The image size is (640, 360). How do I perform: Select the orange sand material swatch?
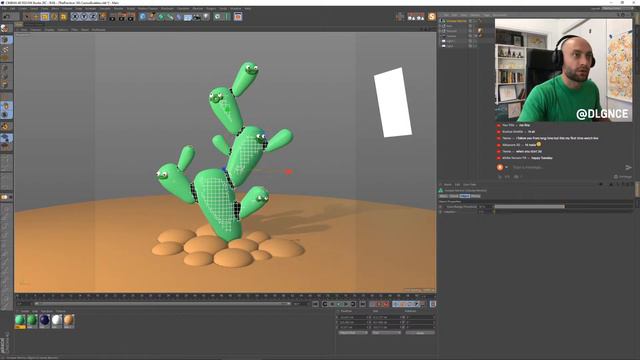[x=69, y=321]
